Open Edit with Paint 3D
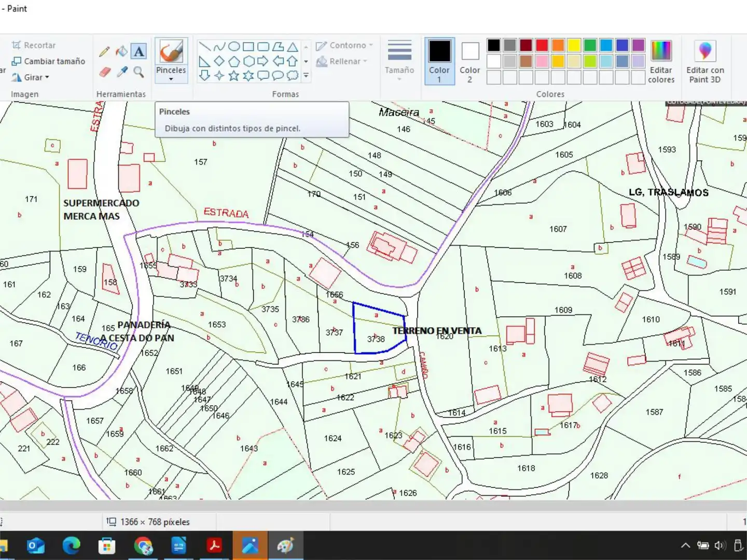The image size is (747, 560). coord(705,62)
